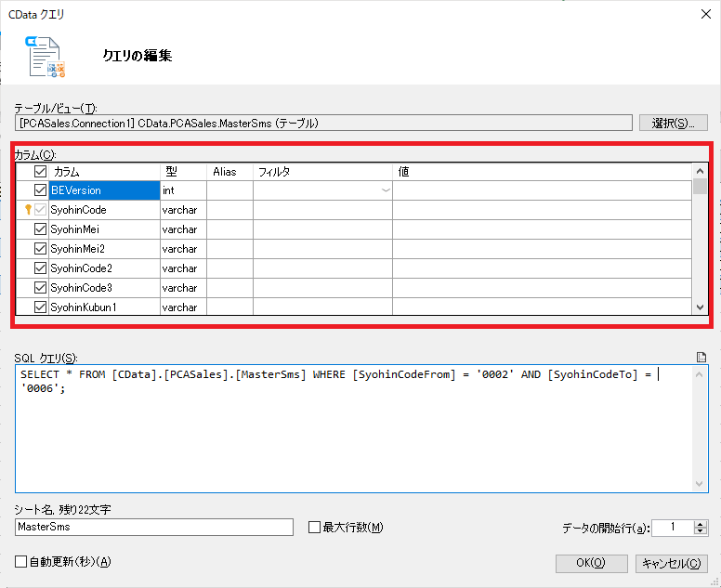Click the SQL query scrollbar up arrow
Screen dimensions: 721x588
click(700, 374)
